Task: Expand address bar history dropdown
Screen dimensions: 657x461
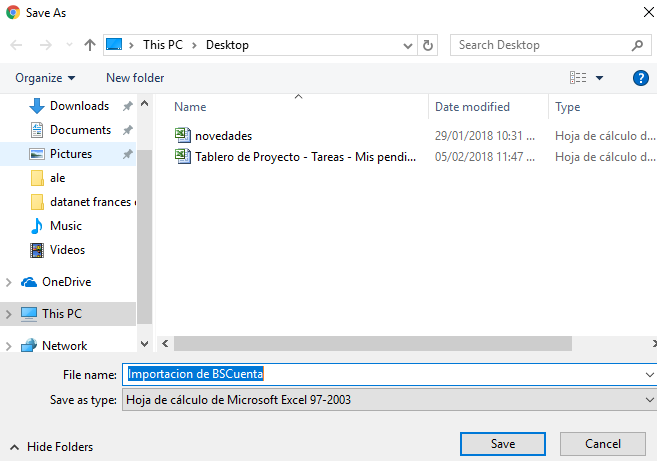Action: (407, 45)
